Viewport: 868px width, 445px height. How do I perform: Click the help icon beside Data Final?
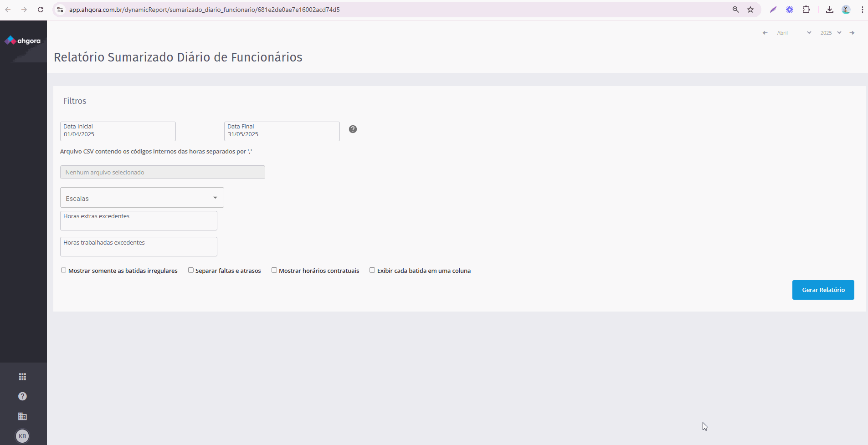point(353,129)
